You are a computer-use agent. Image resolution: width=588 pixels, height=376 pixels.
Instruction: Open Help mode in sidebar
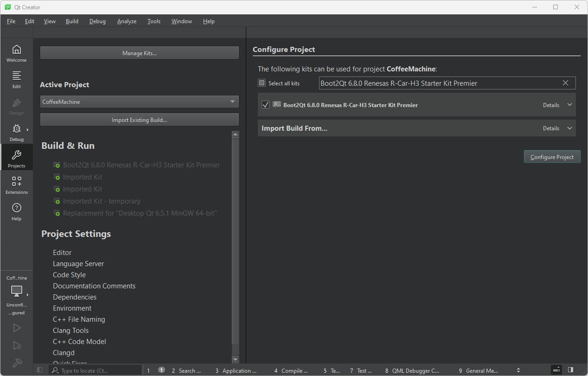click(16, 211)
